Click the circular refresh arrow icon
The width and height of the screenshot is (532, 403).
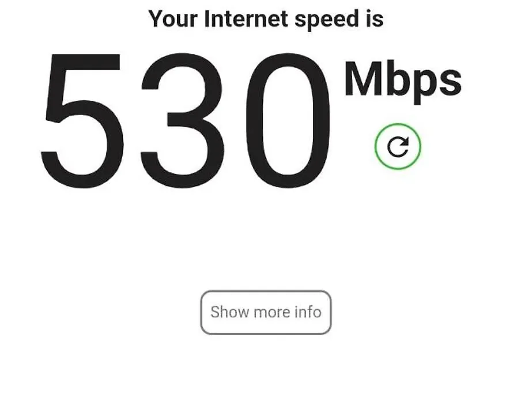pyautogui.click(x=398, y=146)
